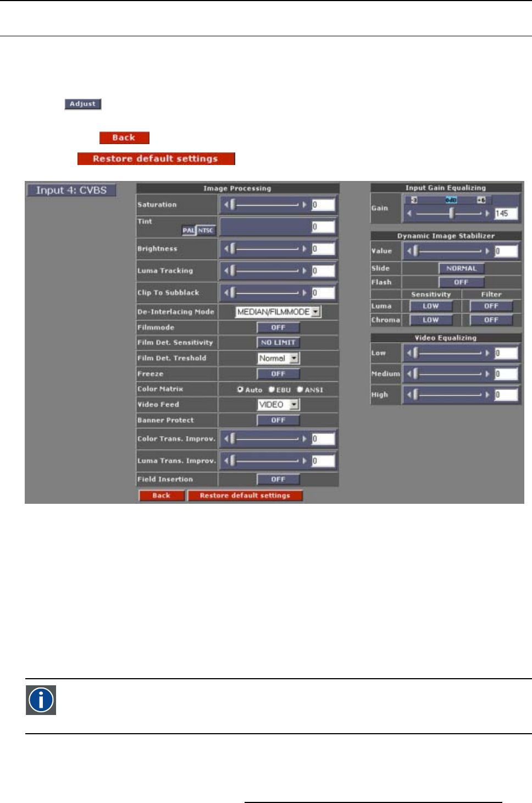Click the Saturation slider handle
Screen dimensions: 532x803
(232, 205)
